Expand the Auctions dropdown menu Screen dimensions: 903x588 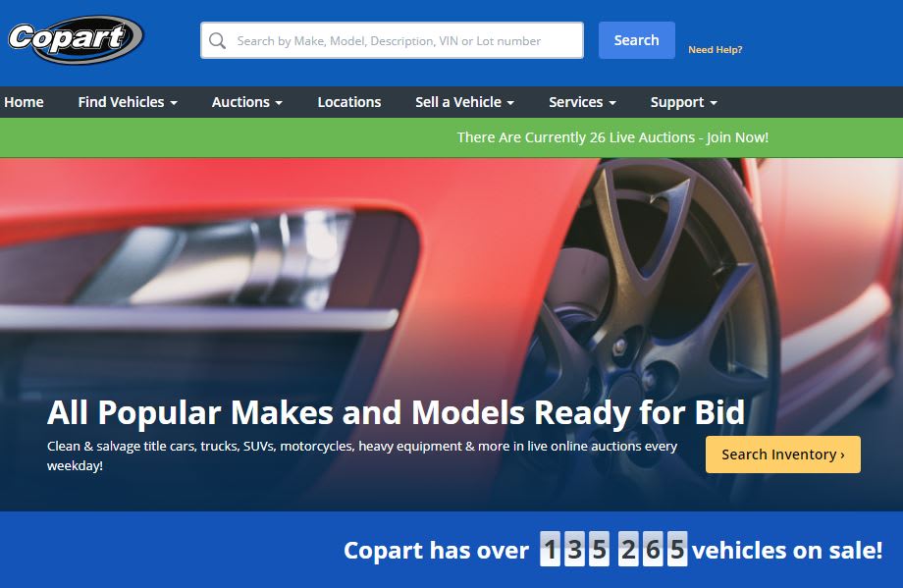(x=247, y=102)
